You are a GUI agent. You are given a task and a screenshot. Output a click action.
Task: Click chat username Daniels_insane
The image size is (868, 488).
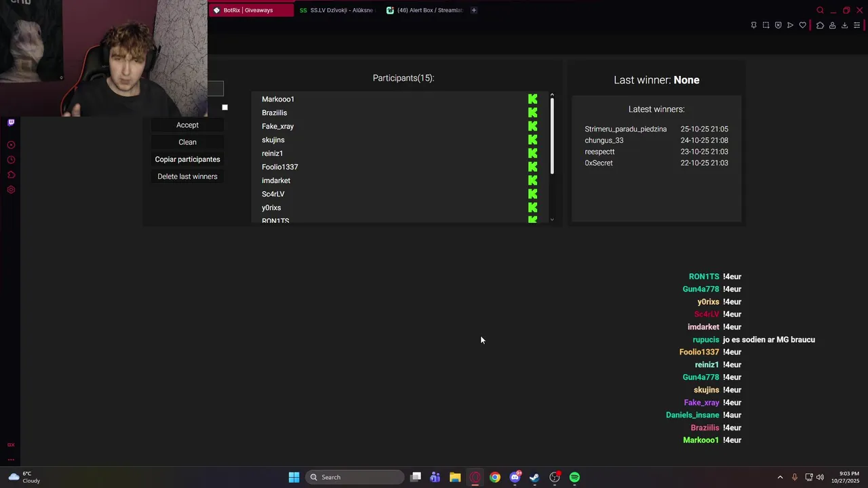(x=692, y=415)
